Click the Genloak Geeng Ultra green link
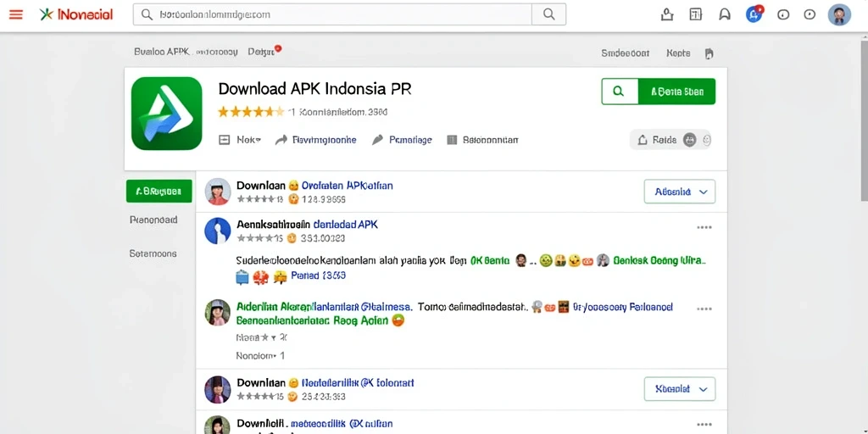Image resolution: width=868 pixels, height=434 pixels. coord(660,260)
